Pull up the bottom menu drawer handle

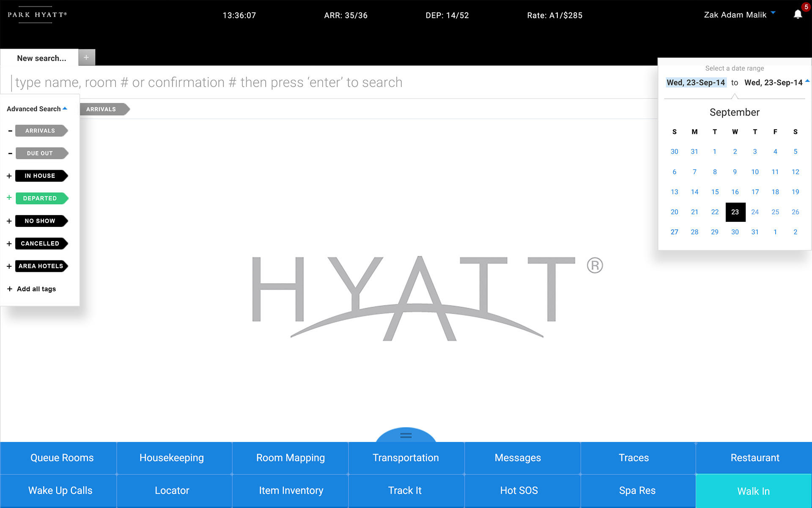point(406,435)
